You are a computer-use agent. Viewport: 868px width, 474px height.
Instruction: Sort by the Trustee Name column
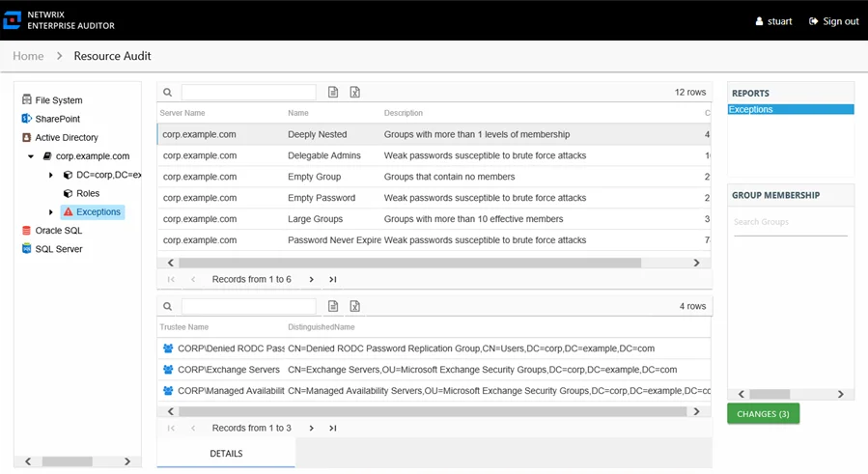point(183,327)
